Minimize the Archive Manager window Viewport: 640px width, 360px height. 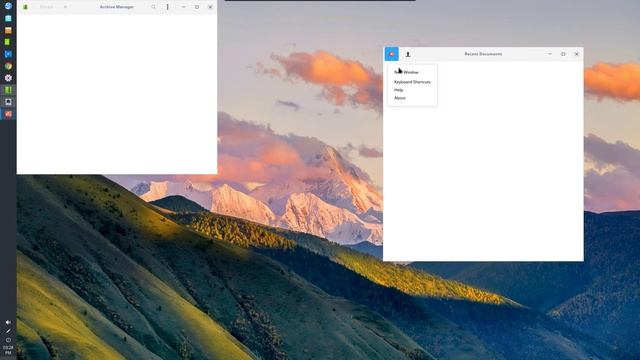click(x=183, y=7)
